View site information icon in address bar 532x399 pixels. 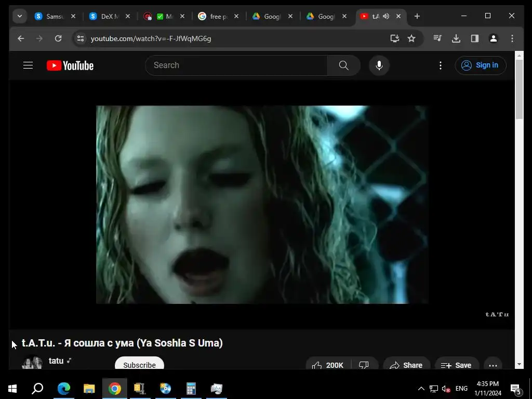81,38
